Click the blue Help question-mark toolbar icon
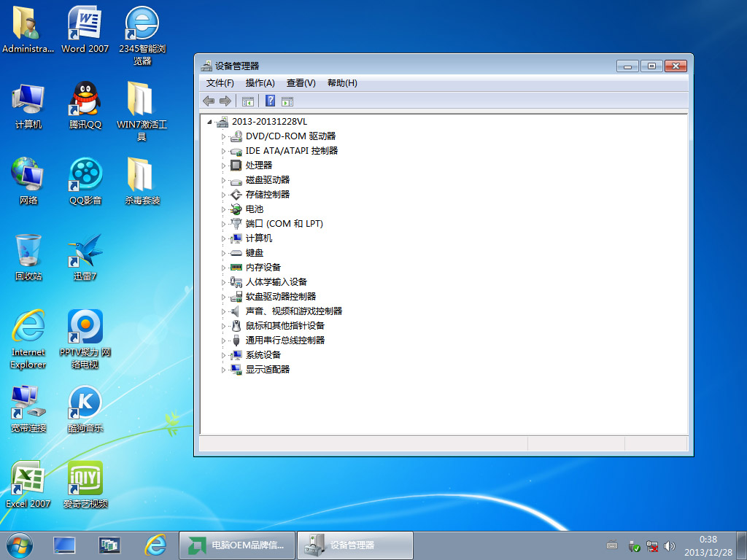747x560 pixels. pyautogui.click(x=270, y=101)
